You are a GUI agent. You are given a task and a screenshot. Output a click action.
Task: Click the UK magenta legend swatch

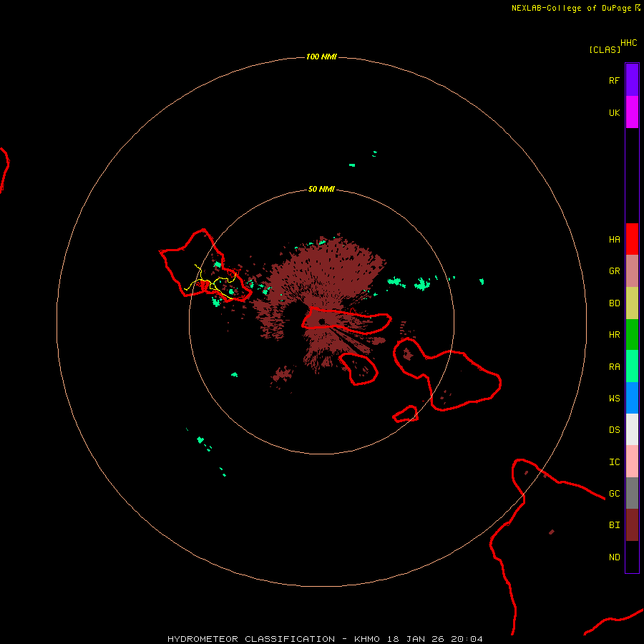[632, 112]
